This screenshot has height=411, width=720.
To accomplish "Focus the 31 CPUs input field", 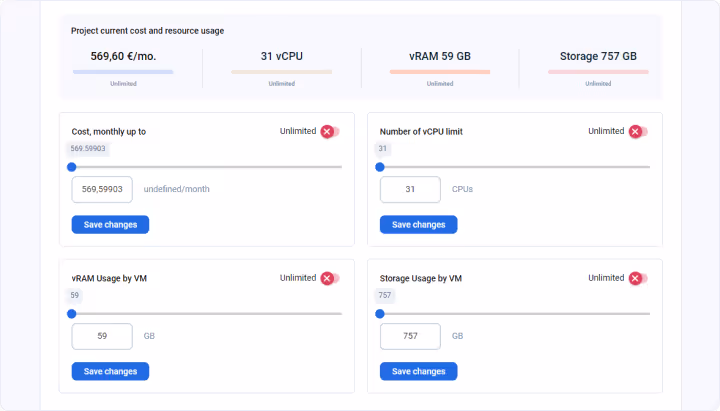I will 410,189.
